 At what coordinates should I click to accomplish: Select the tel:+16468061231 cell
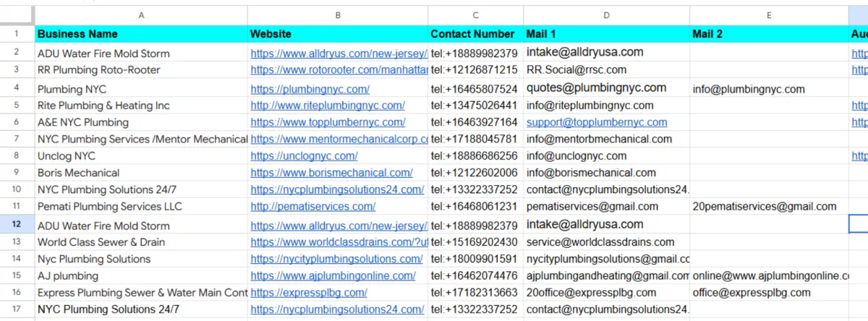coord(476,206)
